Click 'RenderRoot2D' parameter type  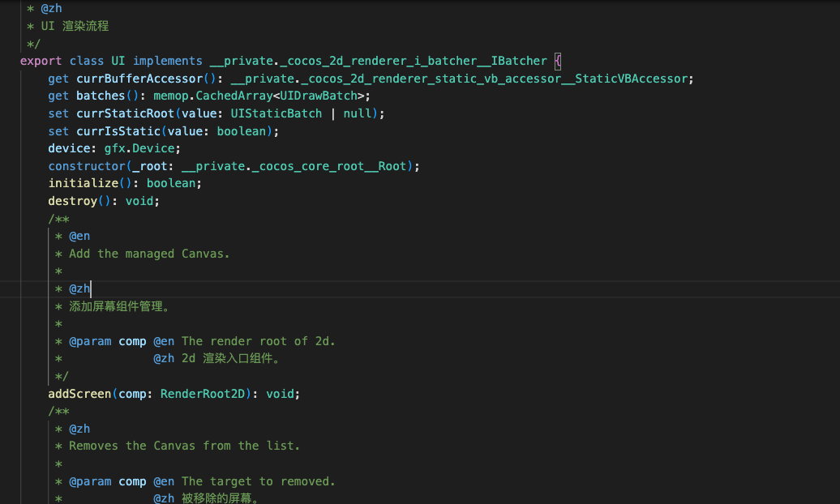click(x=203, y=394)
